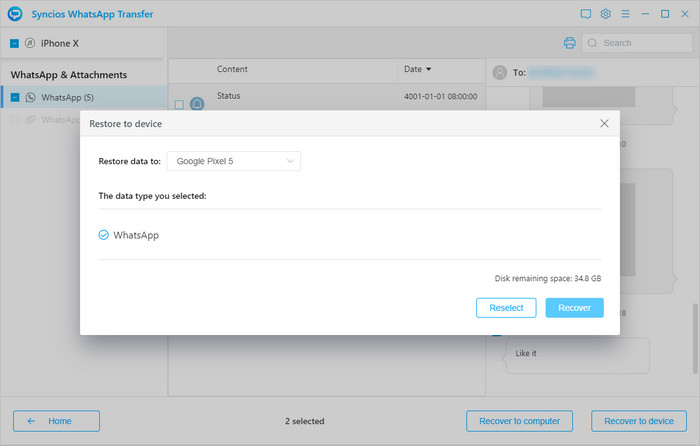
Task: Select WhatsApp (5) in the sidebar
Action: click(84, 97)
